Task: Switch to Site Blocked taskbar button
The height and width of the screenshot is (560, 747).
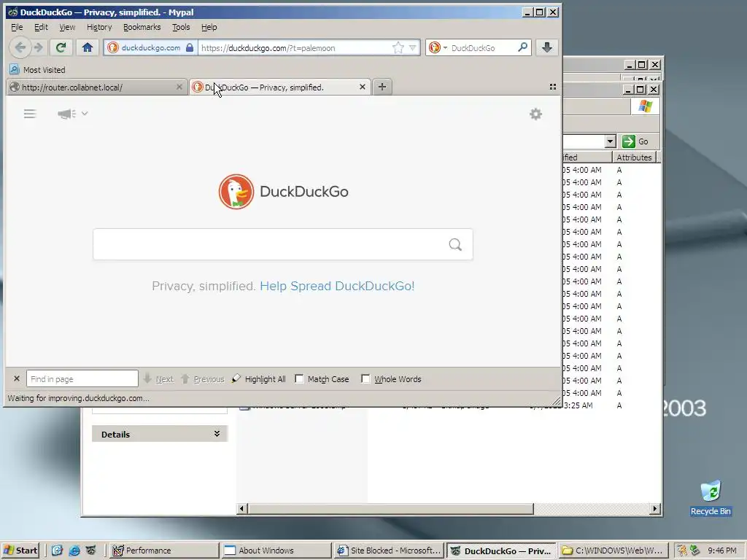Action: point(389,551)
